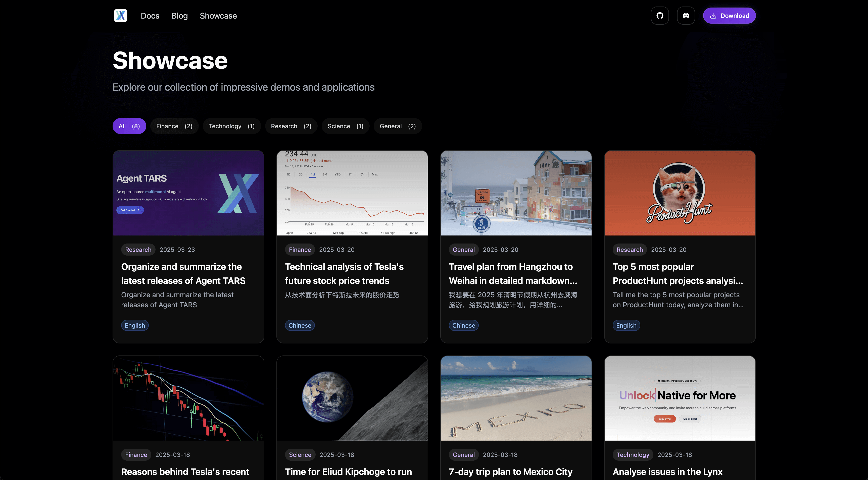
Task: Click the Agent TARS logo
Action: pyautogui.click(x=120, y=16)
